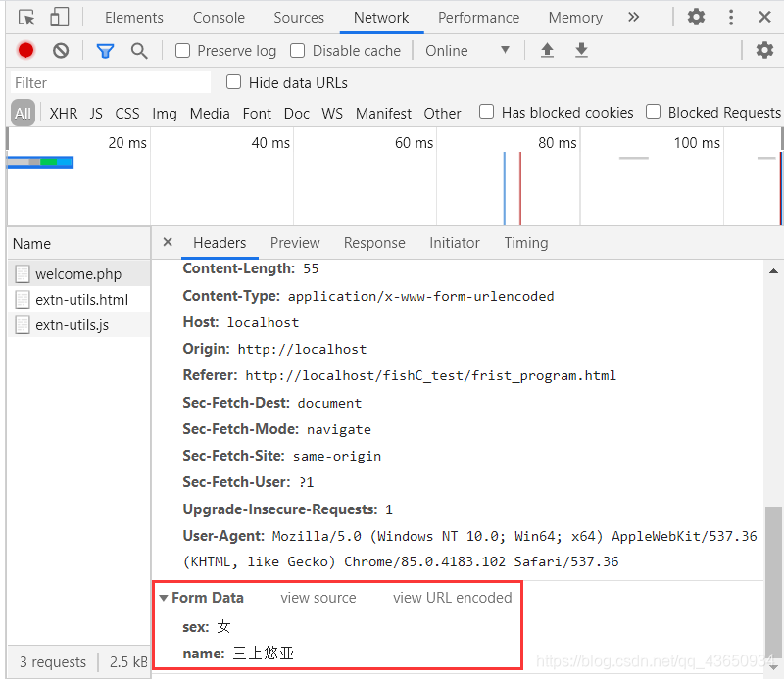The image size is (784, 679).
Task: Stop recording network log red button
Action: [25, 50]
